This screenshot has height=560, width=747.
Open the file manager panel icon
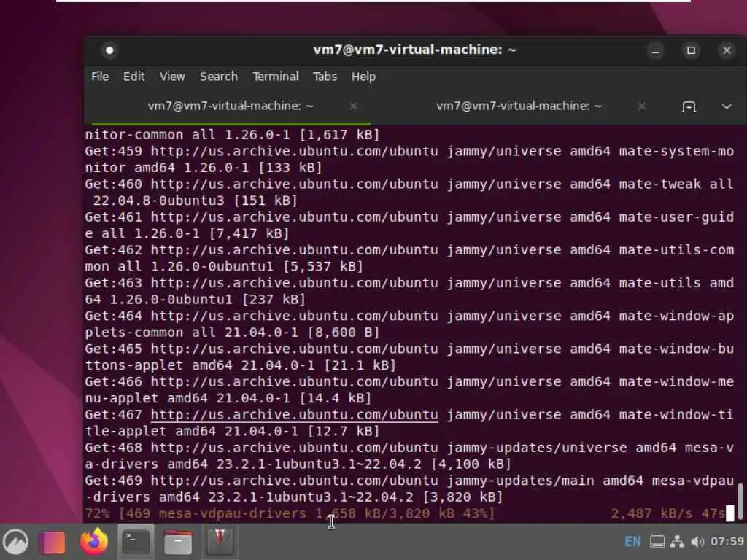[178, 542]
